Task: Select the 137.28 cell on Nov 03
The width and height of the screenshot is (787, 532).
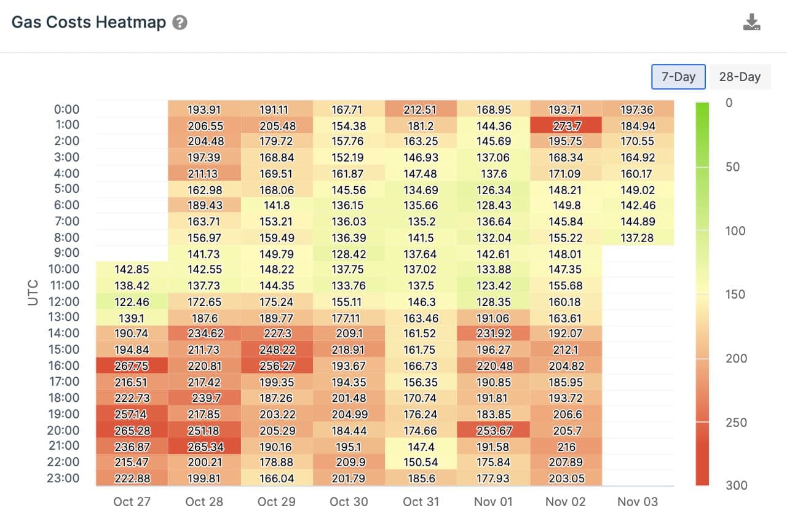Action: click(x=638, y=238)
